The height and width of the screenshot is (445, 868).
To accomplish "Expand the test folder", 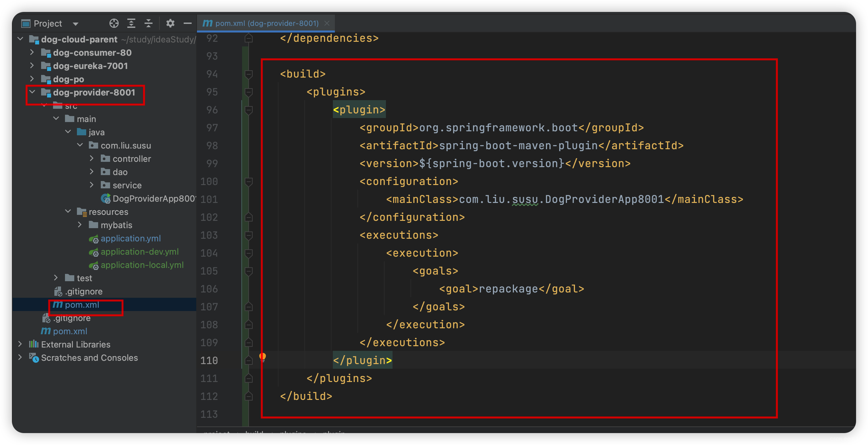I will point(56,278).
